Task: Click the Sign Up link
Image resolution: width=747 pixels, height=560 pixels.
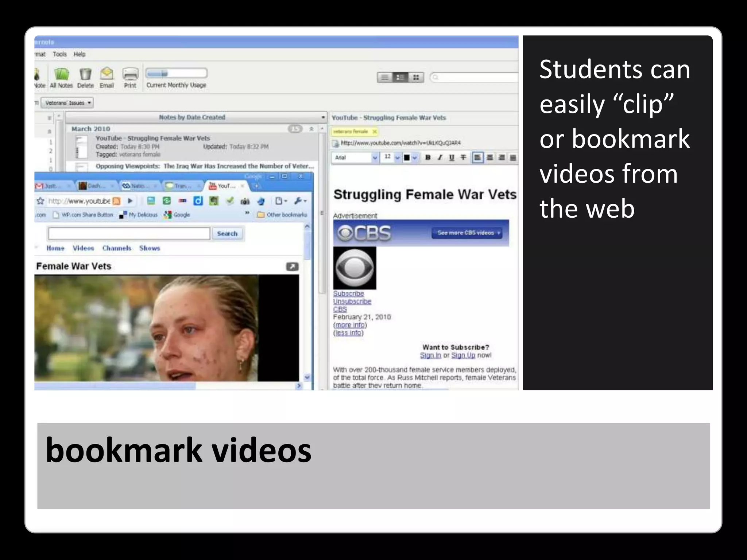Action: point(463,355)
